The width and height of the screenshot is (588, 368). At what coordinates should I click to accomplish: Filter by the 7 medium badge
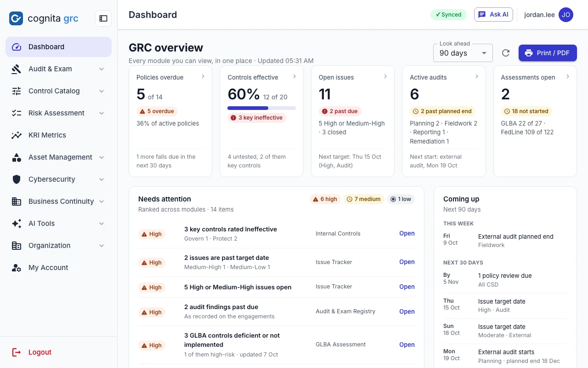[364, 199]
